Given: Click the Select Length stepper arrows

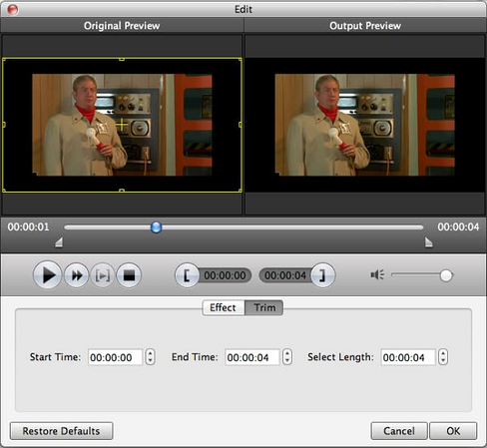Looking at the screenshot, I should (x=443, y=357).
